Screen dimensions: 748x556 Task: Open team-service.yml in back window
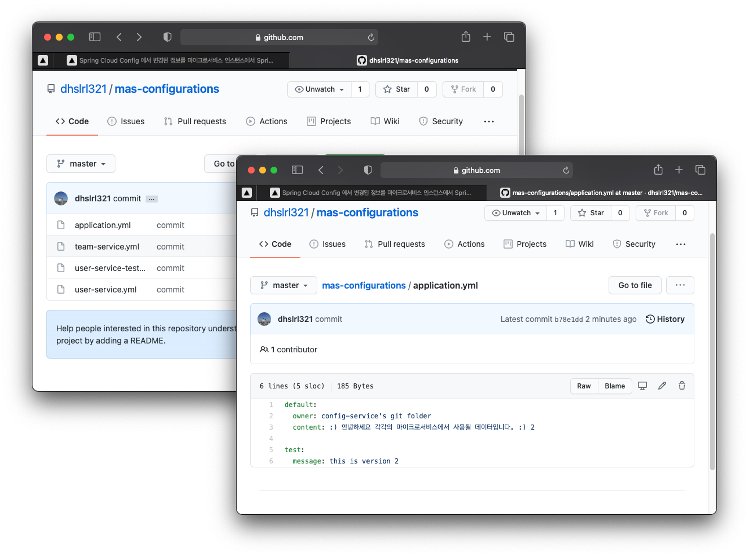[x=107, y=247]
